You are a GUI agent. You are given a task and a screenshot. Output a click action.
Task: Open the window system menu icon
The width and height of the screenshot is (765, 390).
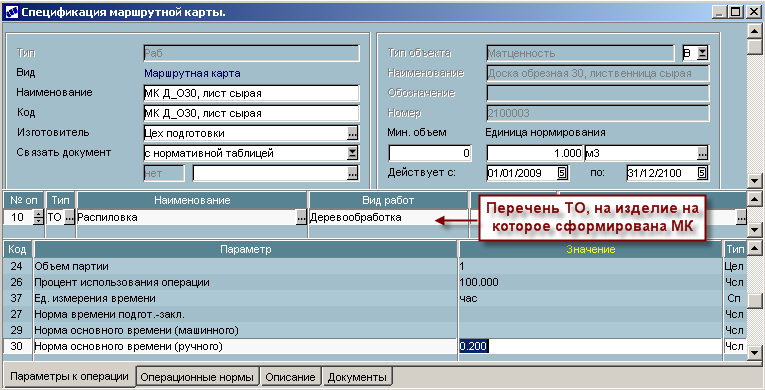[x=11, y=11]
